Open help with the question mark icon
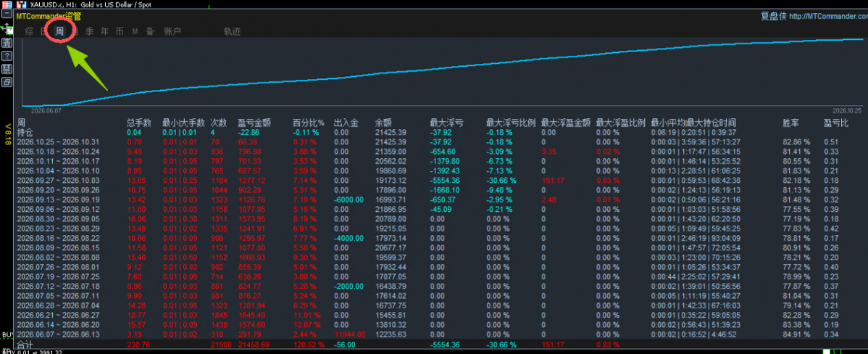 7,56
